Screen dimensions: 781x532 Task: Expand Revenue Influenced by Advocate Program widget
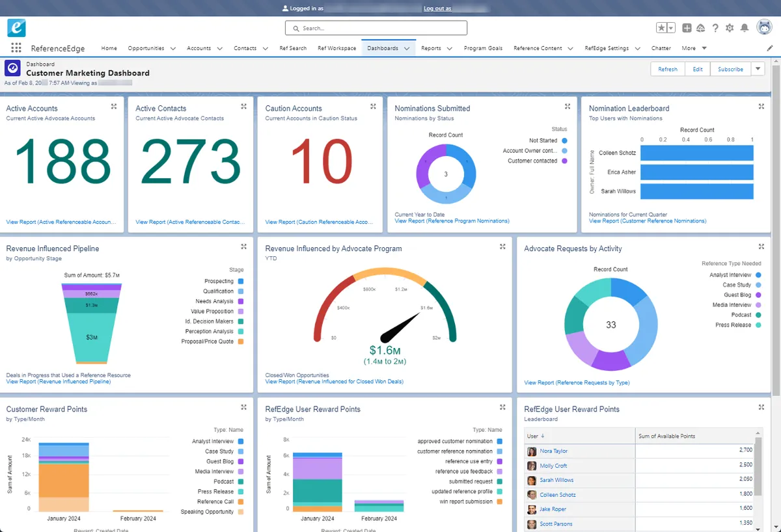click(502, 246)
